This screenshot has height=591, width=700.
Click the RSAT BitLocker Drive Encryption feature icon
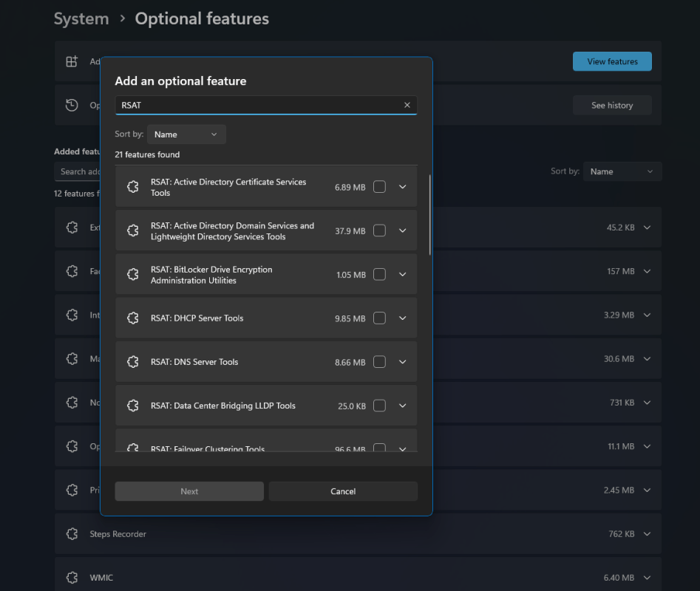[x=132, y=274]
